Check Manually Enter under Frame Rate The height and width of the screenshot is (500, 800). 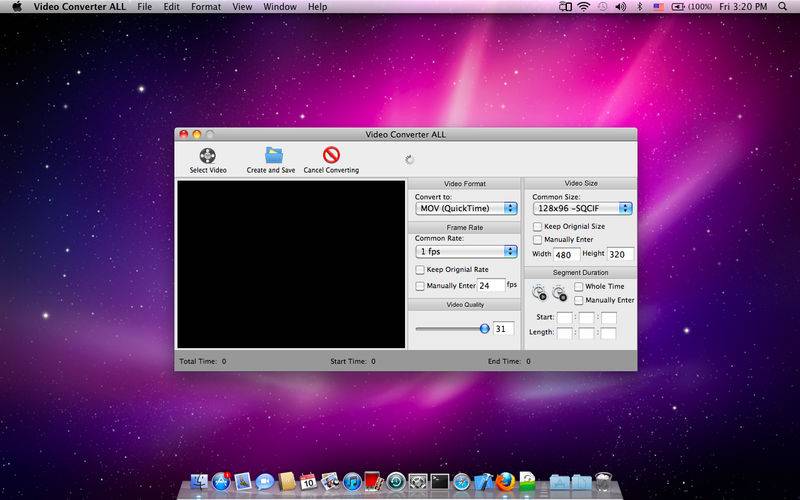420,286
